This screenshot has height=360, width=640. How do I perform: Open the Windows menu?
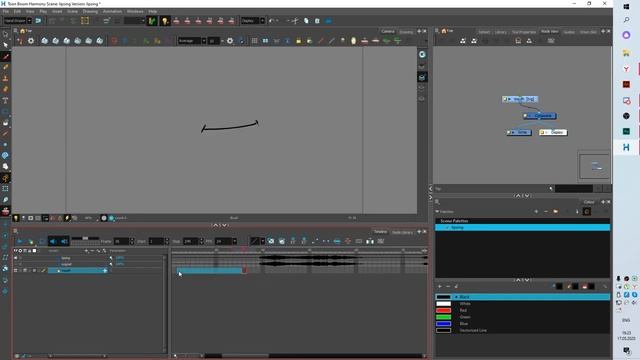(x=135, y=11)
